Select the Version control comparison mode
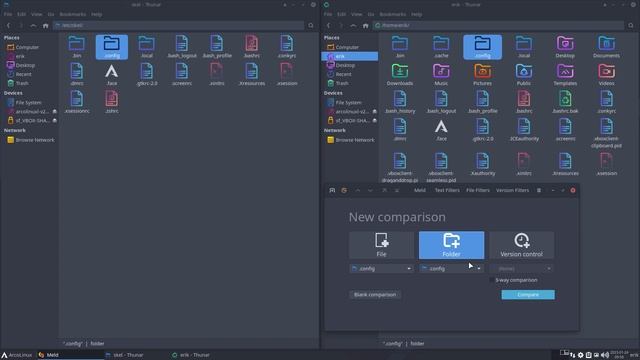Viewport: 640px width, 360px height. 522,245
